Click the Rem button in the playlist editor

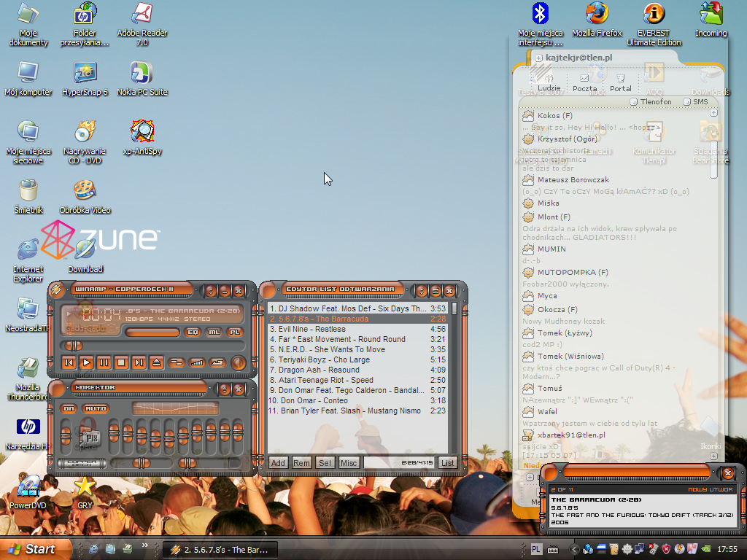pos(301,463)
